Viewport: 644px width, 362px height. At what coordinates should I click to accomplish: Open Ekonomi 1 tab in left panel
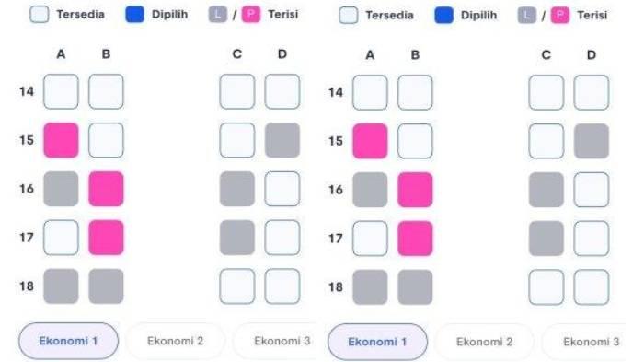(68, 341)
